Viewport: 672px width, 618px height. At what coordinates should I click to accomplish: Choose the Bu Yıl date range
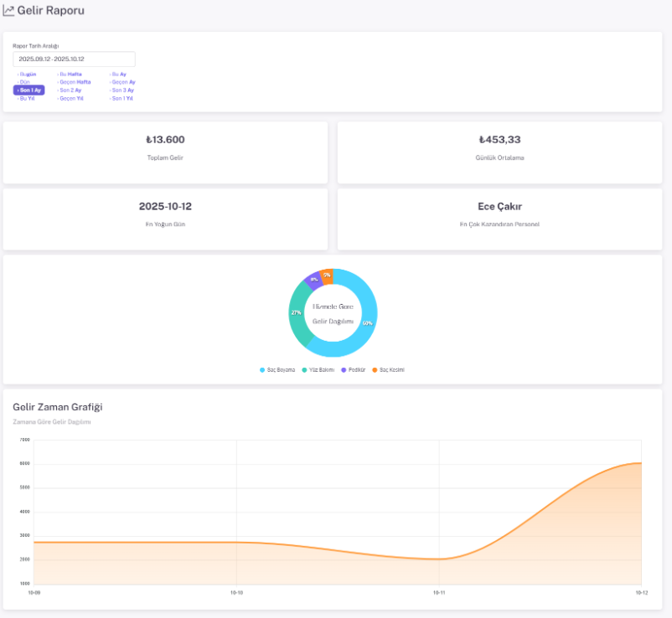[27, 98]
